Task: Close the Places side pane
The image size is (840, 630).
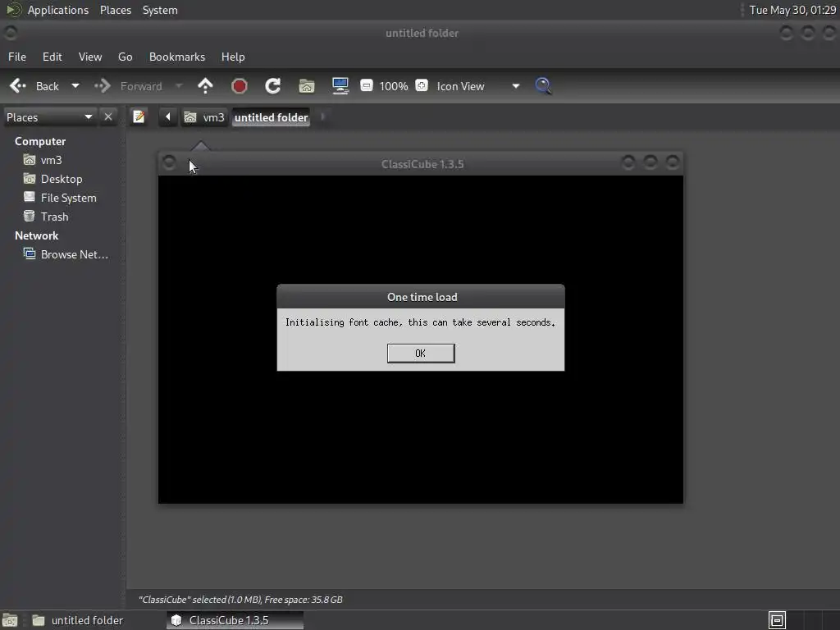Action: (108, 116)
